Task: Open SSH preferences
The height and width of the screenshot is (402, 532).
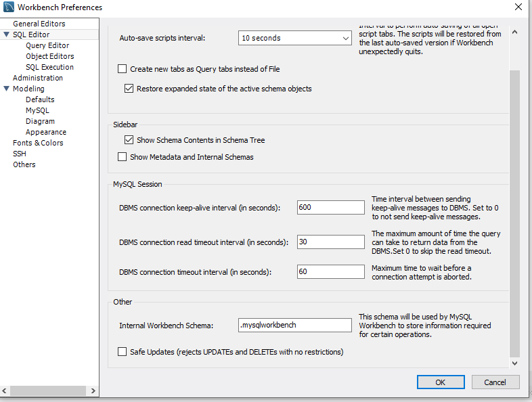Action: [20, 154]
